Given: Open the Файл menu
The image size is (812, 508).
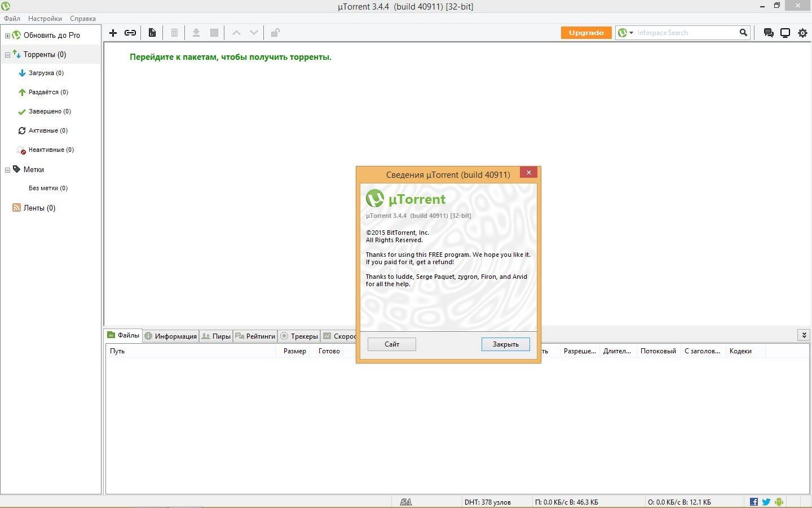Looking at the screenshot, I should point(12,19).
